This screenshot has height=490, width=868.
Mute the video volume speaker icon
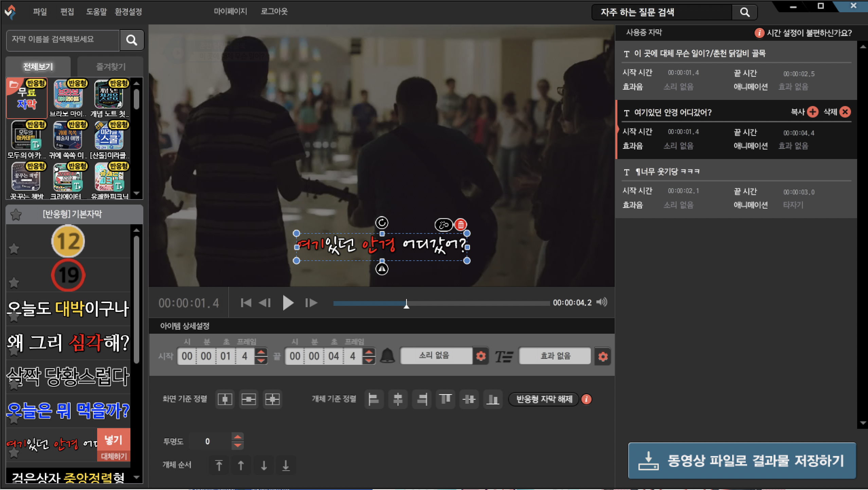coord(602,302)
